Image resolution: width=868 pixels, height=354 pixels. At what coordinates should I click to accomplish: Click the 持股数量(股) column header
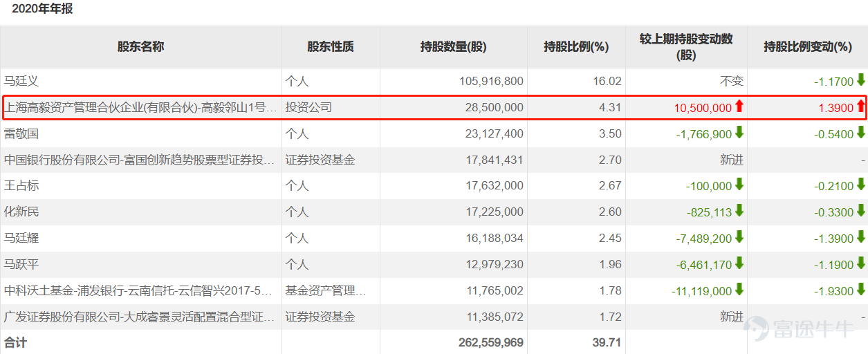click(x=453, y=47)
